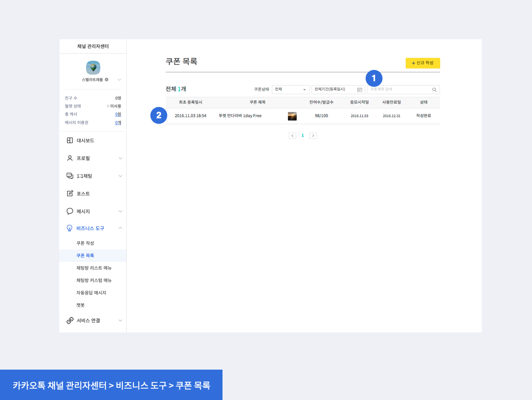Screen dimensions: 532x400
Task: Expand channel switcher chevron near 스텔라트래블
Action: point(119,79)
